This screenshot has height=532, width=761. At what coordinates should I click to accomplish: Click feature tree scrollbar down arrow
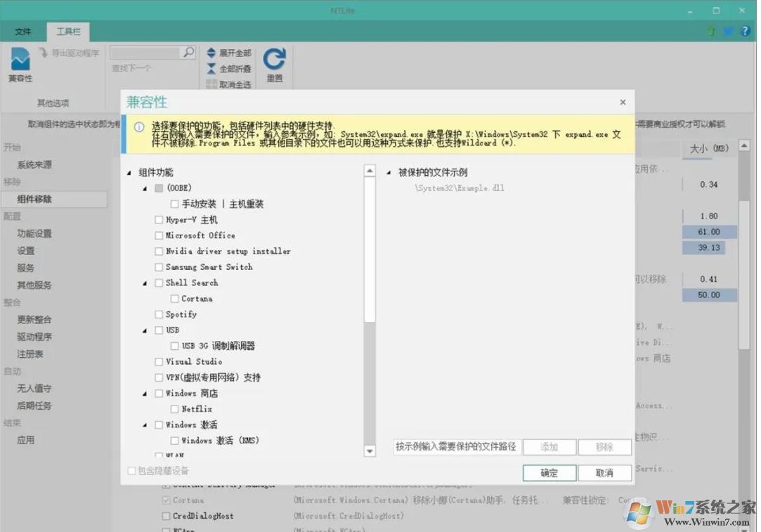(x=370, y=451)
